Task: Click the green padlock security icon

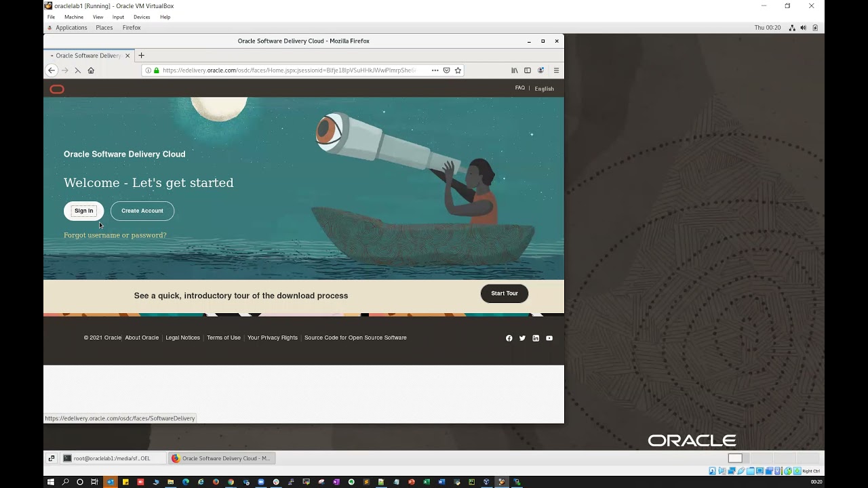Action: tap(156, 70)
